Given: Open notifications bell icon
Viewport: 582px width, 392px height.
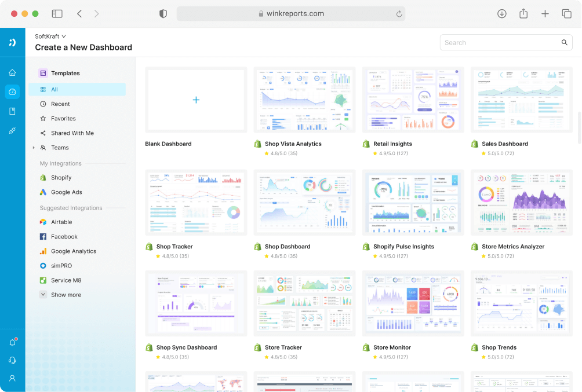Looking at the screenshot, I should click(13, 342).
